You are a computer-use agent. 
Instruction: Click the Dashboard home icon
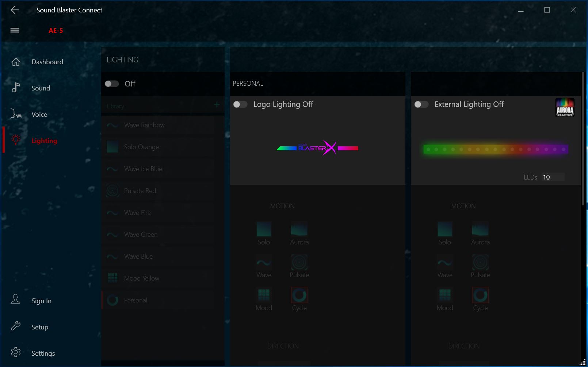point(16,62)
